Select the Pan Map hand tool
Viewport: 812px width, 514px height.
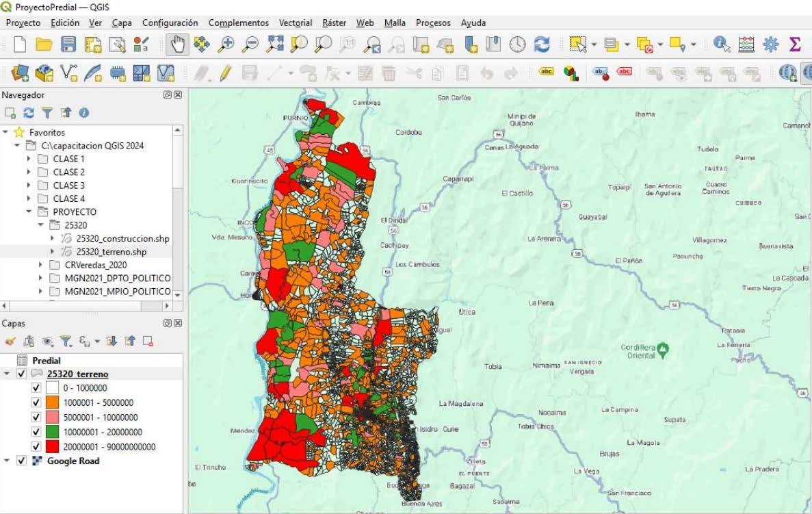pyautogui.click(x=177, y=44)
